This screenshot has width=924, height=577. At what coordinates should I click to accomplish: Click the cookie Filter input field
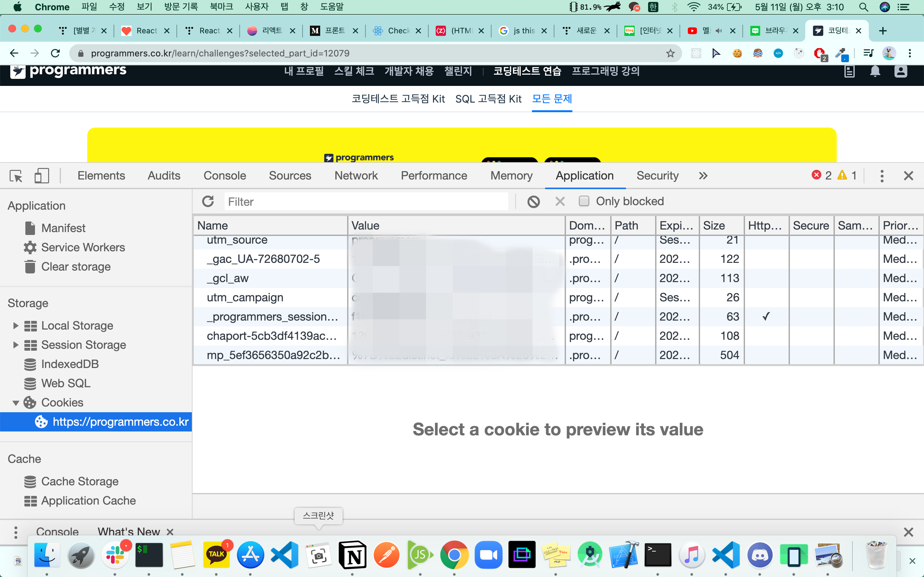(366, 202)
